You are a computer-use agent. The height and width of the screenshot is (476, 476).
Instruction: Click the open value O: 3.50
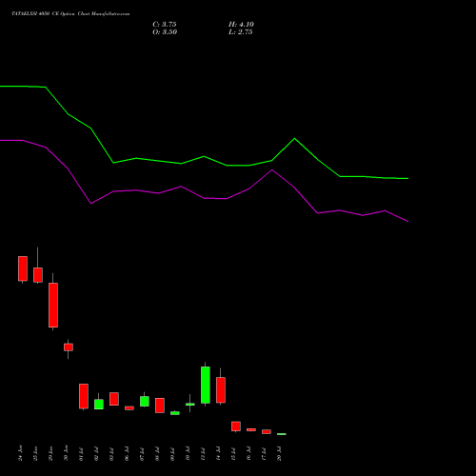165,32
